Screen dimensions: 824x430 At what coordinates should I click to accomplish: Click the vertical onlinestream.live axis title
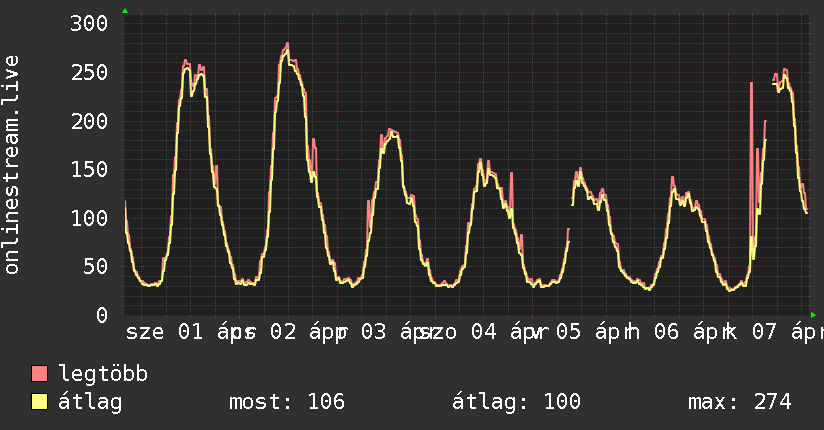12,165
